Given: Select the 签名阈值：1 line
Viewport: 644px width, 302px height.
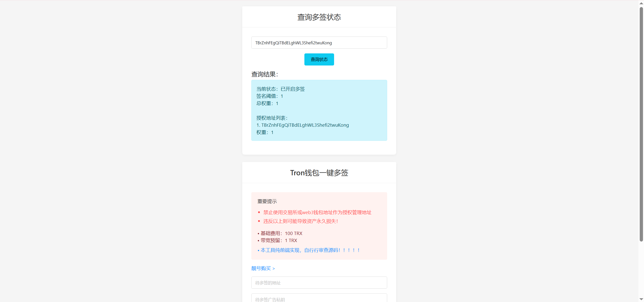Looking at the screenshot, I should coord(270,96).
